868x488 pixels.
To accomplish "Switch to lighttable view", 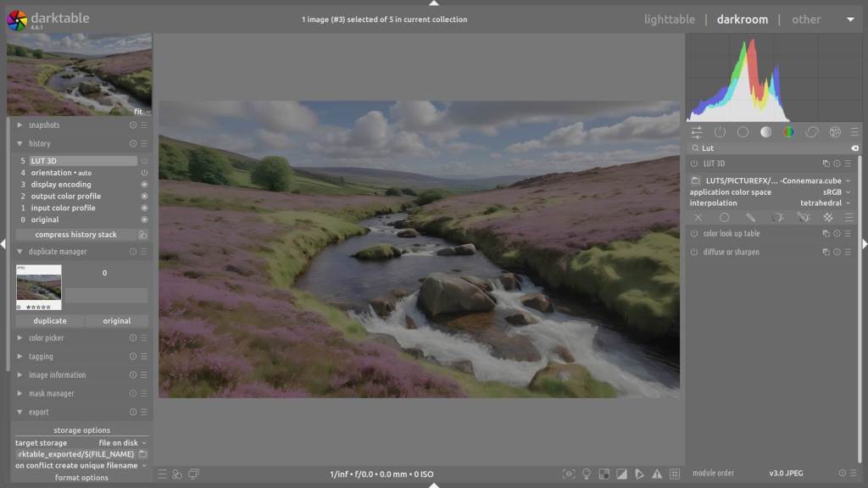I will coord(670,19).
